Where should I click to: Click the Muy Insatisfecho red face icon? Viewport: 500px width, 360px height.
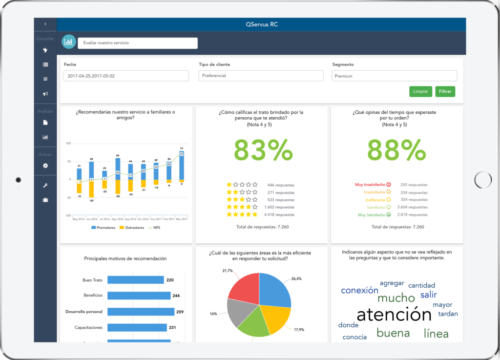(388, 184)
